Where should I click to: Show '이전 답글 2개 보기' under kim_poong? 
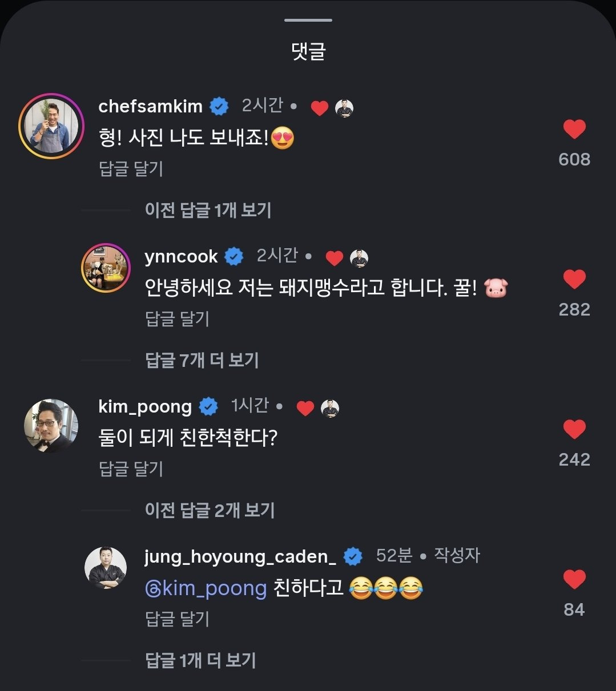coord(210,510)
